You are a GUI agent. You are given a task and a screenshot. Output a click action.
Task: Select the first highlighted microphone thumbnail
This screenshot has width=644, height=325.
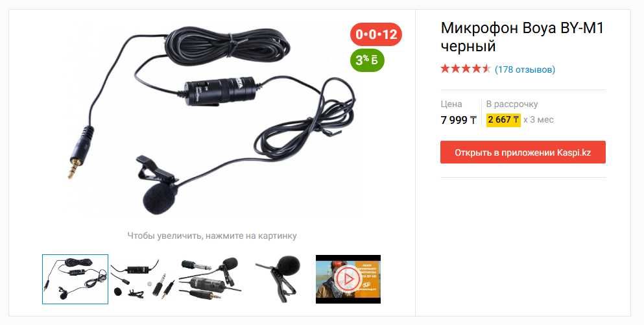pos(75,280)
